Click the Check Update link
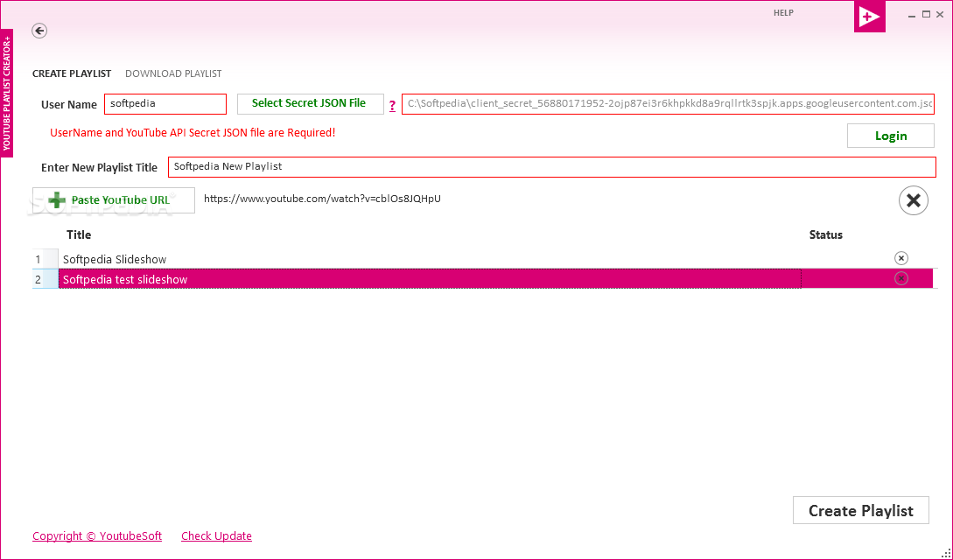The height and width of the screenshot is (560, 953). pyautogui.click(x=216, y=535)
